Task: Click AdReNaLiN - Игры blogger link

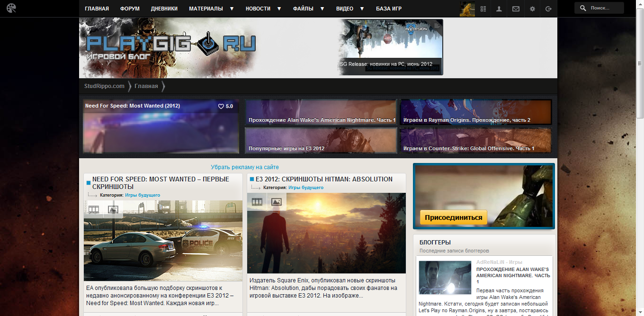Action: (x=499, y=262)
